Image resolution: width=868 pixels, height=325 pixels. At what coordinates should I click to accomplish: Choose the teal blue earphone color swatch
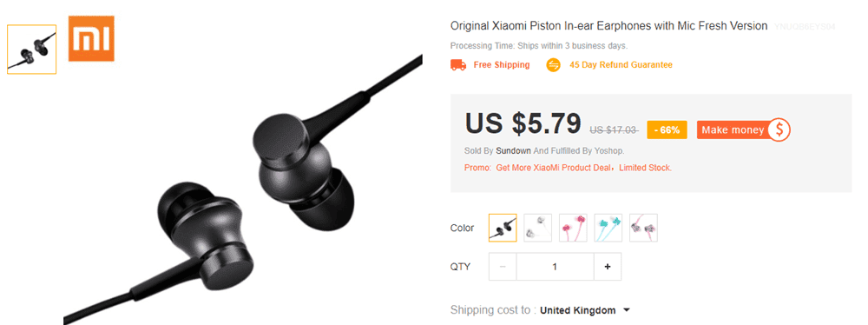(608, 228)
